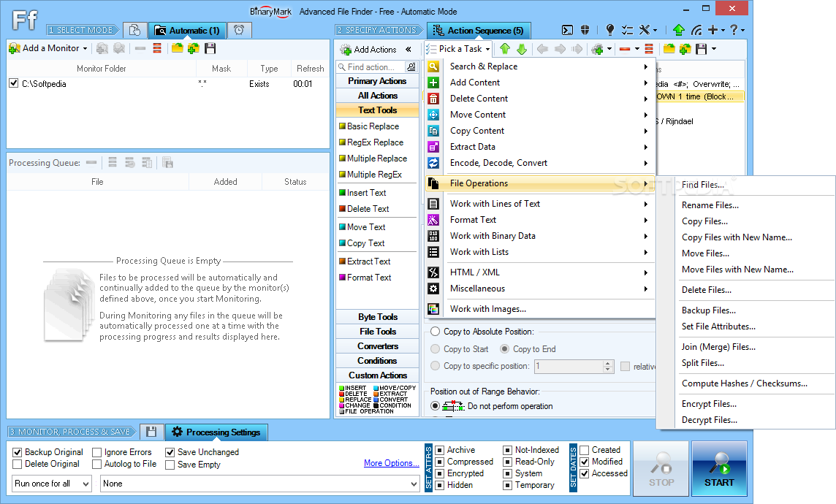This screenshot has width=836, height=504.
Task: Enable Autolog to File checkbox
Action: [96, 464]
